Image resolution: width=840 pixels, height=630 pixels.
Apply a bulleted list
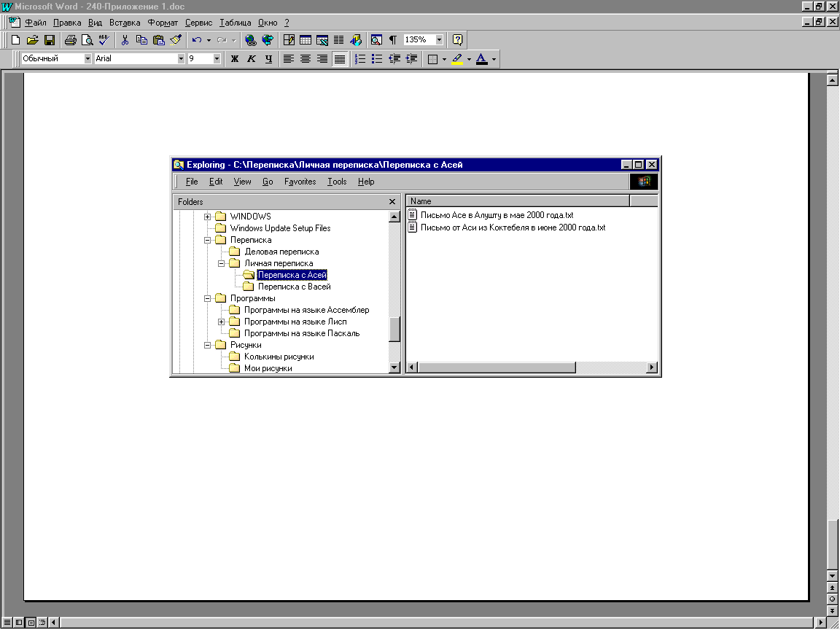[377, 59]
